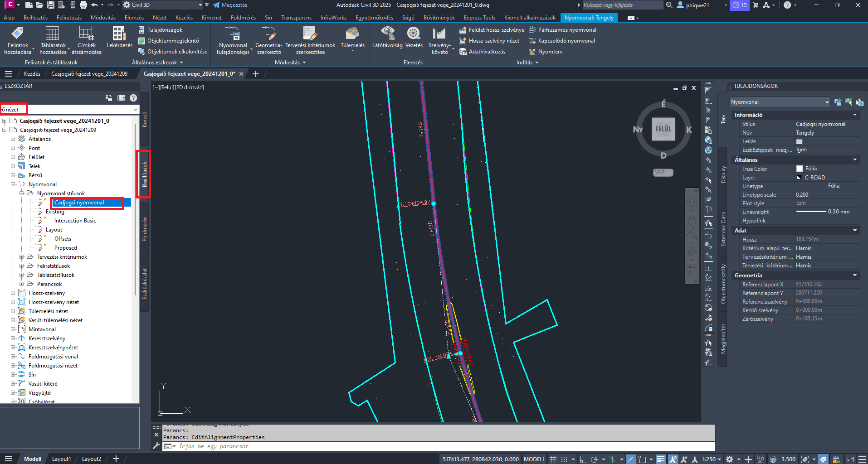
Task: Open the Földmérés ribbon tab
Action: [x=243, y=18]
